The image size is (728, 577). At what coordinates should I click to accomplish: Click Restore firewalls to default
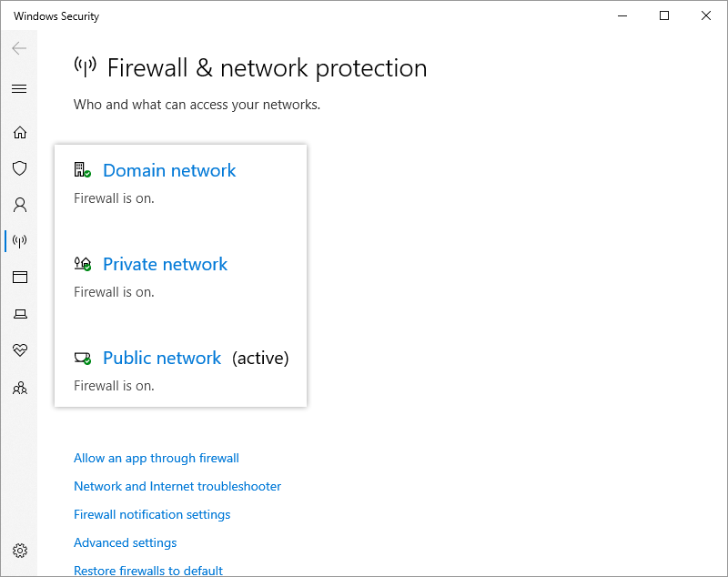pos(148,571)
